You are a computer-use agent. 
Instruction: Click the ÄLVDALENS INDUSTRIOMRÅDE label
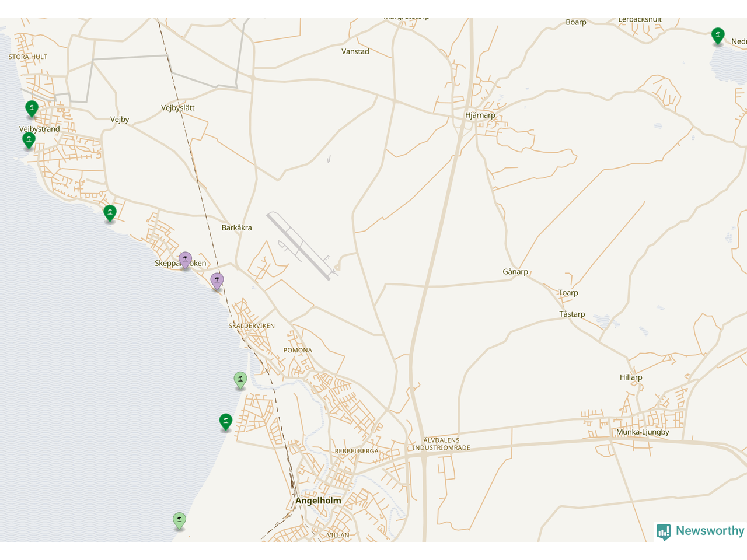point(441,444)
